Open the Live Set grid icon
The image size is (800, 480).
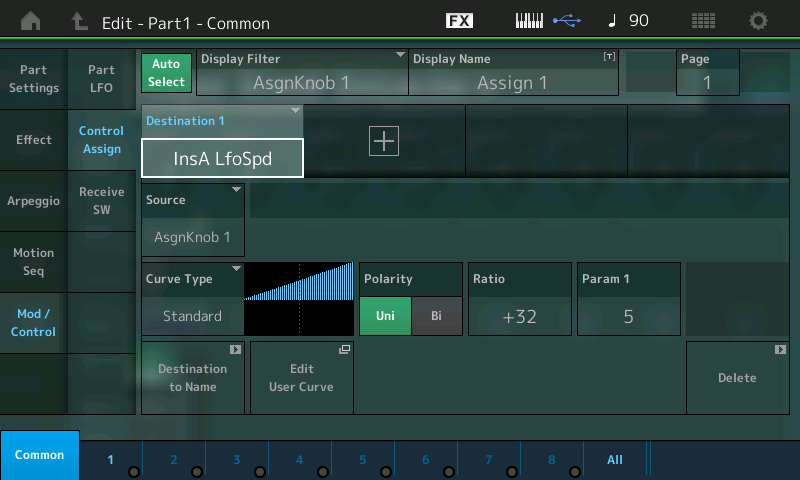tap(703, 21)
